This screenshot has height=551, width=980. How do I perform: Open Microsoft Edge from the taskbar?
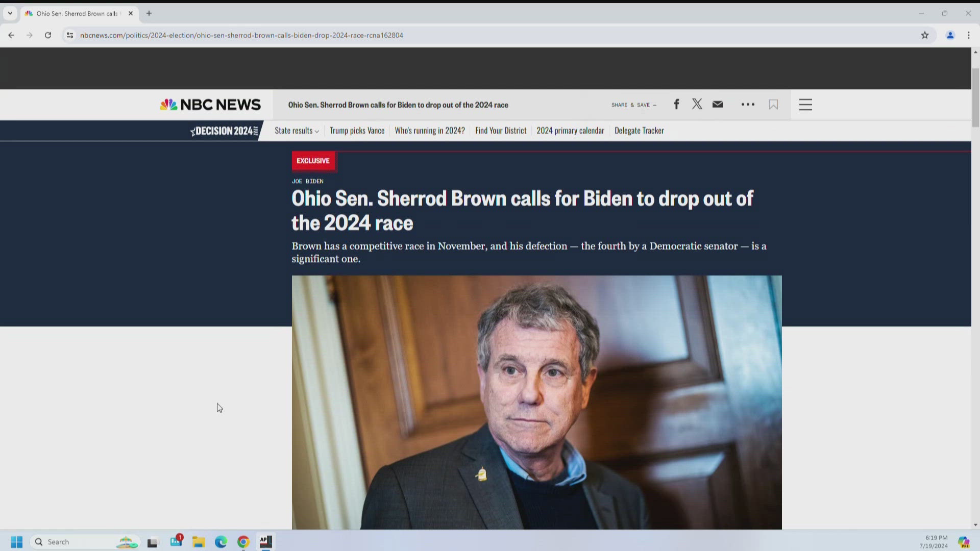pyautogui.click(x=220, y=542)
